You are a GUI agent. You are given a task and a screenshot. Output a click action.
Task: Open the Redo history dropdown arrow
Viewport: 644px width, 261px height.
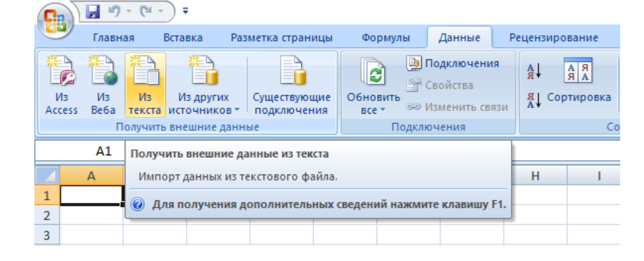[161, 12]
